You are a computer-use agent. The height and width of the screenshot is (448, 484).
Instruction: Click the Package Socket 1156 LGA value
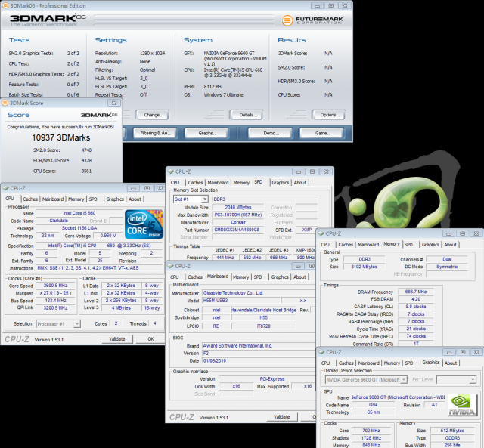pyautogui.click(x=79, y=228)
